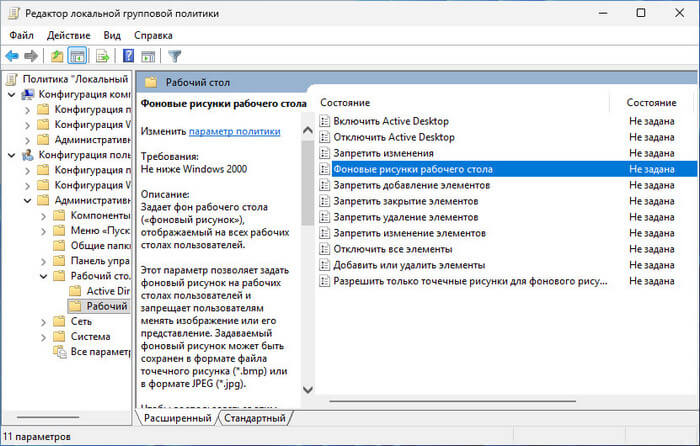Click the "Состояние" name column header
700x446 pixels.
(x=345, y=103)
